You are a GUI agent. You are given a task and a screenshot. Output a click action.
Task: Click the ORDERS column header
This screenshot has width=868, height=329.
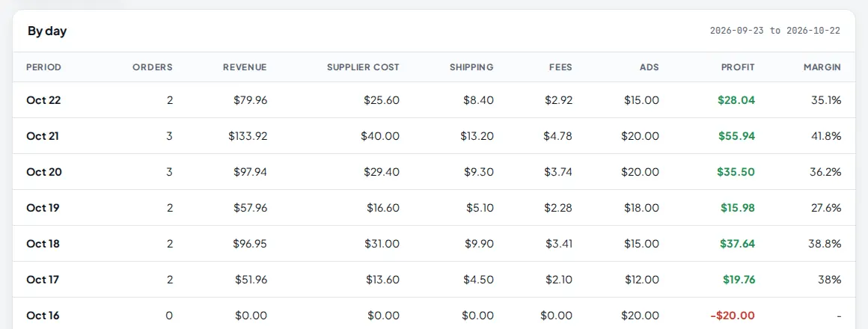click(x=153, y=67)
